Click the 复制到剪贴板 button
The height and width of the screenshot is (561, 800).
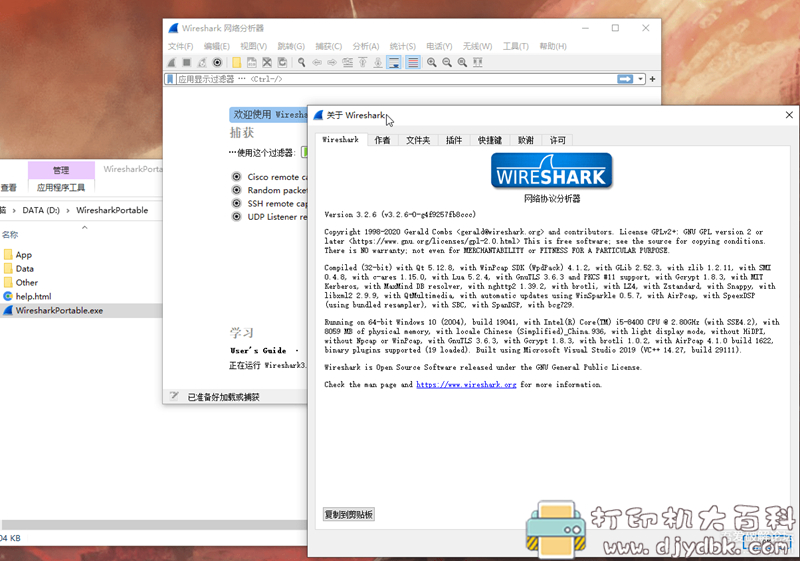click(x=349, y=515)
